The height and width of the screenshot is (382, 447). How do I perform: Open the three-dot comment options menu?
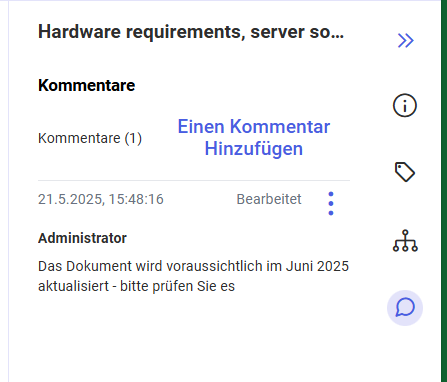coord(331,203)
